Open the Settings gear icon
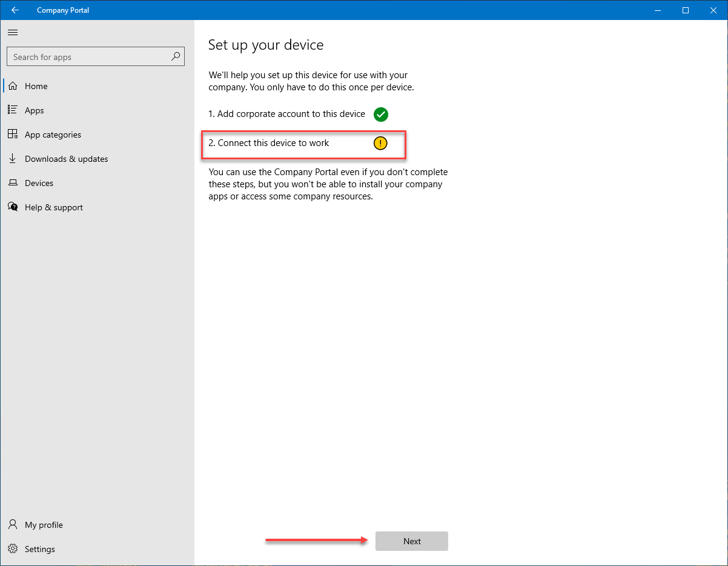The height and width of the screenshot is (566, 728). (x=13, y=548)
